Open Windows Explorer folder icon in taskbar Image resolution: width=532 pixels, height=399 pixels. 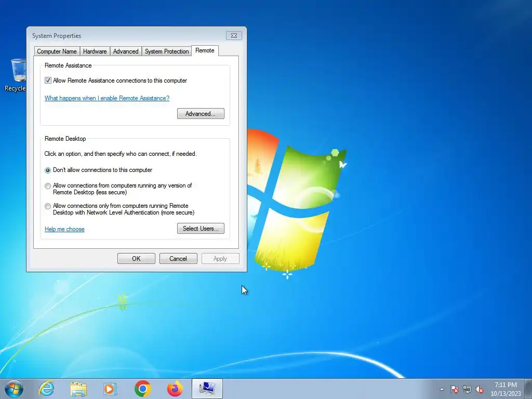78,389
